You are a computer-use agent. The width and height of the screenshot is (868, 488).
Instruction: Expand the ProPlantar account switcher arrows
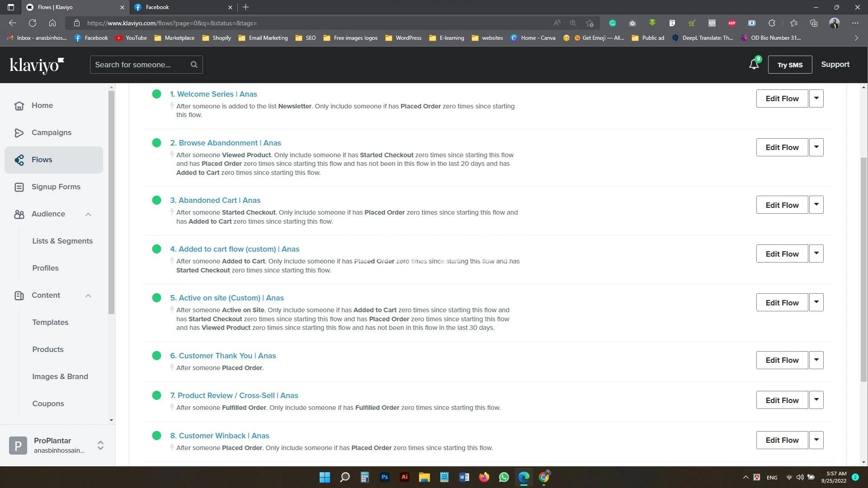[100, 446]
